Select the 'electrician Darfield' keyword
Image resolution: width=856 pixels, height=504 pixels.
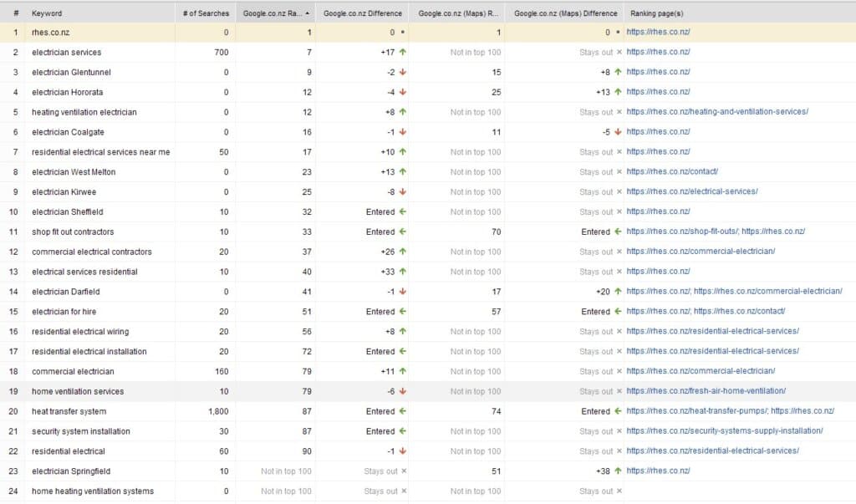tap(65, 293)
